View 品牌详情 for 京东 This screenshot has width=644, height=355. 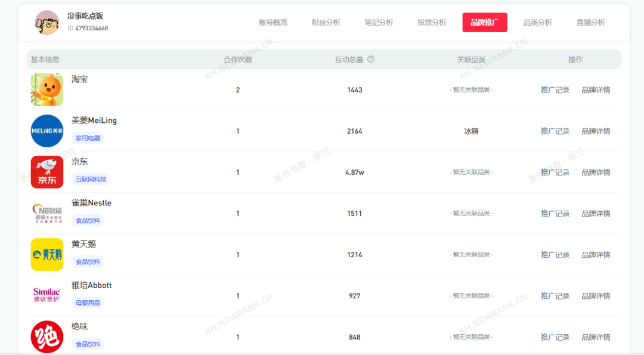point(596,172)
